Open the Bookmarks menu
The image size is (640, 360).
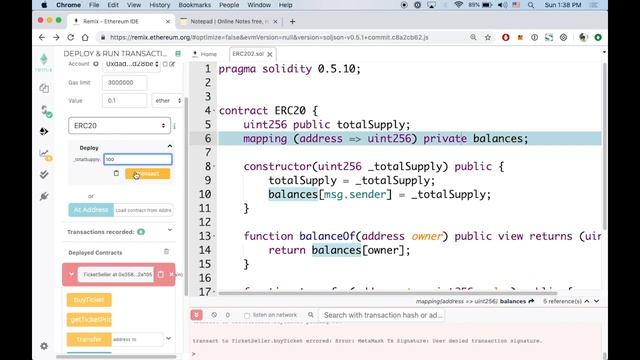coord(195,5)
